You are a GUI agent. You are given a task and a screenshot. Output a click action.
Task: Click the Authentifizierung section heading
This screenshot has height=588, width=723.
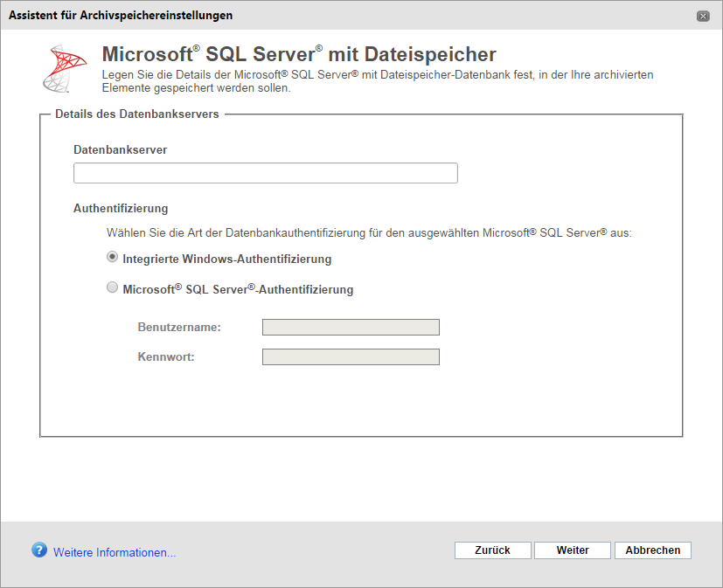coord(121,208)
